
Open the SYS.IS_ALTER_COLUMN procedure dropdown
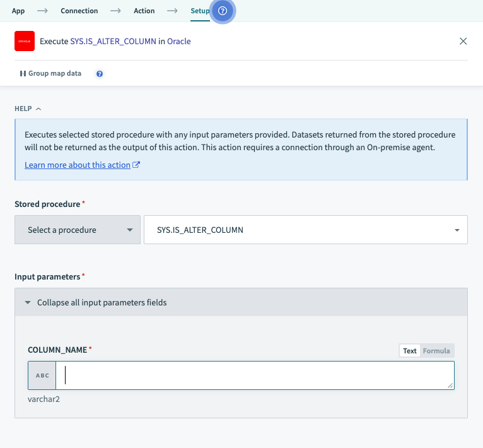coord(306,230)
